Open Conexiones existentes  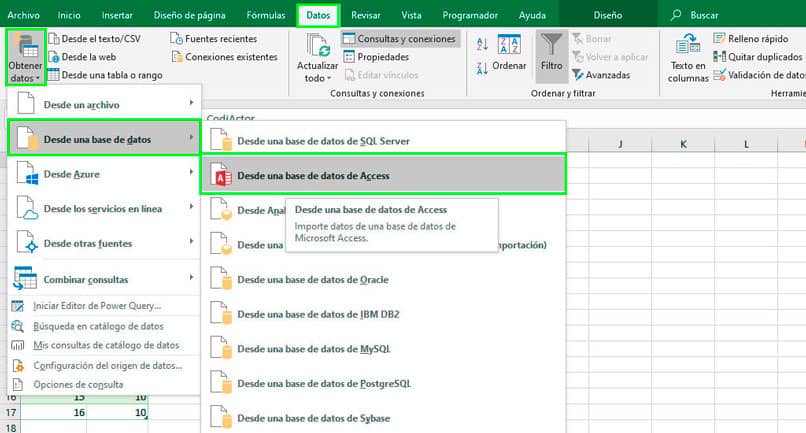pos(225,57)
